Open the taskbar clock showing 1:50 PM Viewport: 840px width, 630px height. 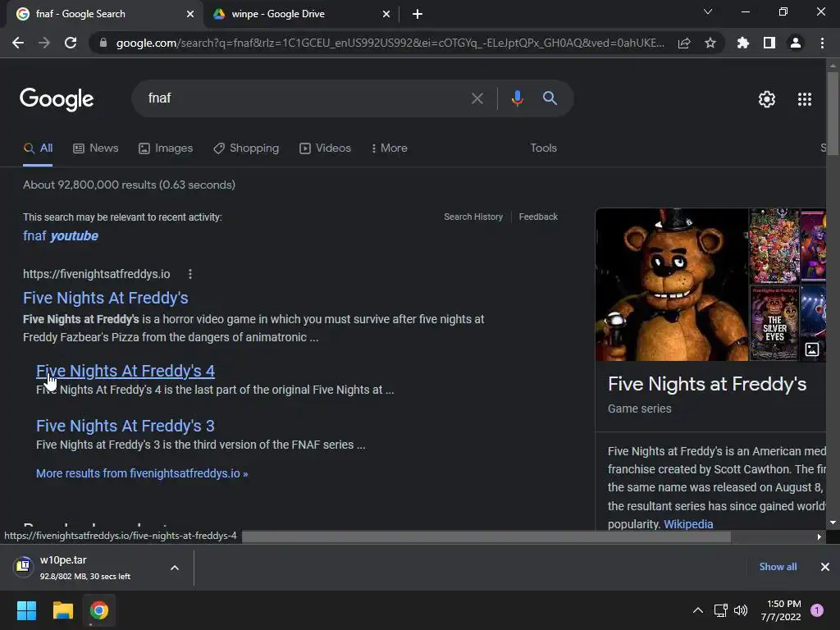[x=781, y=610]
